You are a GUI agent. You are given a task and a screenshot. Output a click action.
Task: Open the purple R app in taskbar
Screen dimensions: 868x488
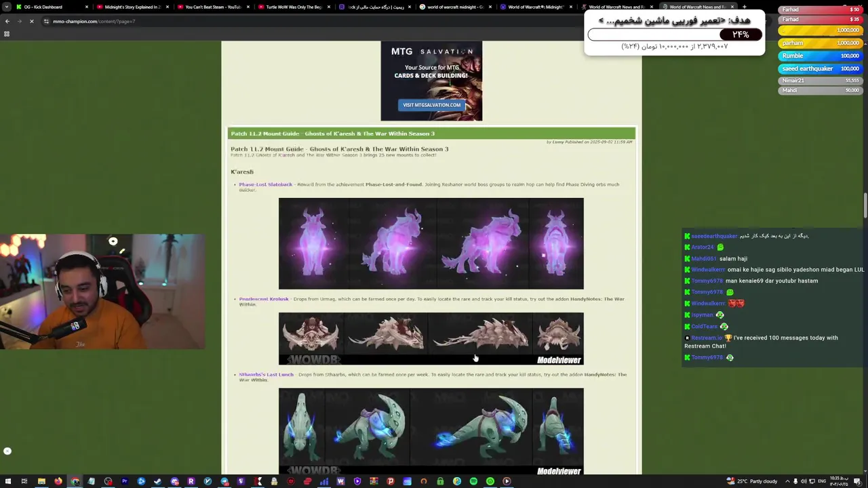tap(191, 481)
